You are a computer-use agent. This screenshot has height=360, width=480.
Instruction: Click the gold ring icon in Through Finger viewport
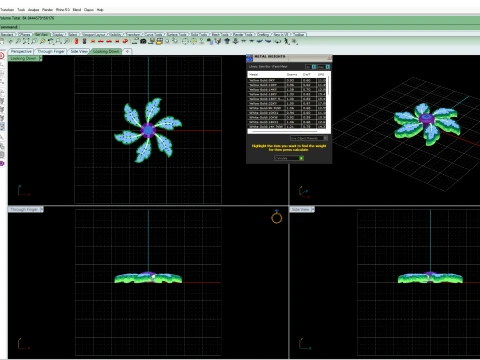277,217
